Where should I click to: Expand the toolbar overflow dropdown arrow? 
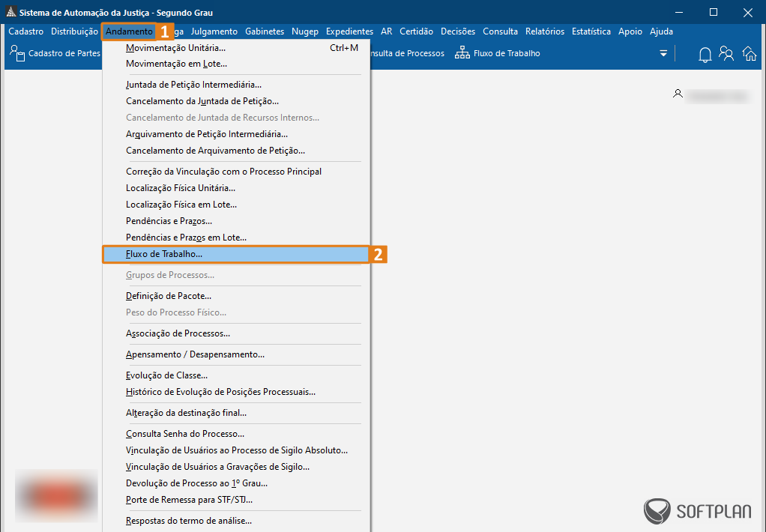(x=663, y=53)
